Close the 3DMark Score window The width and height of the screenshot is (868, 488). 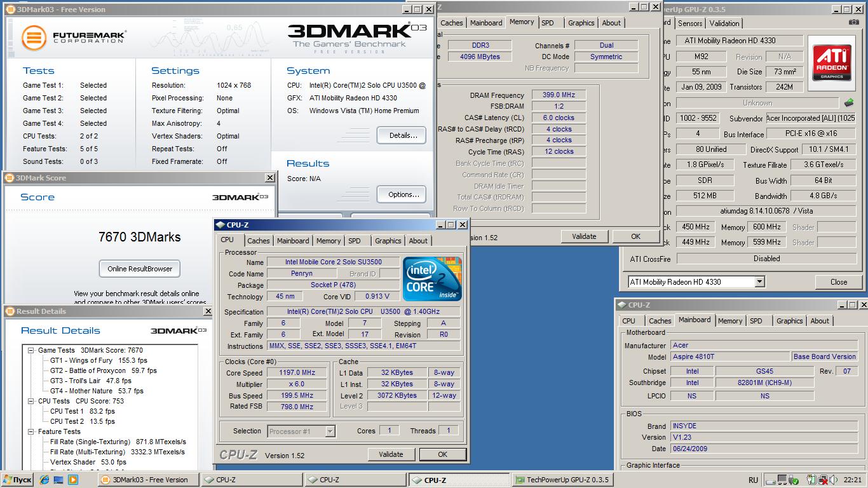[269, 178]
